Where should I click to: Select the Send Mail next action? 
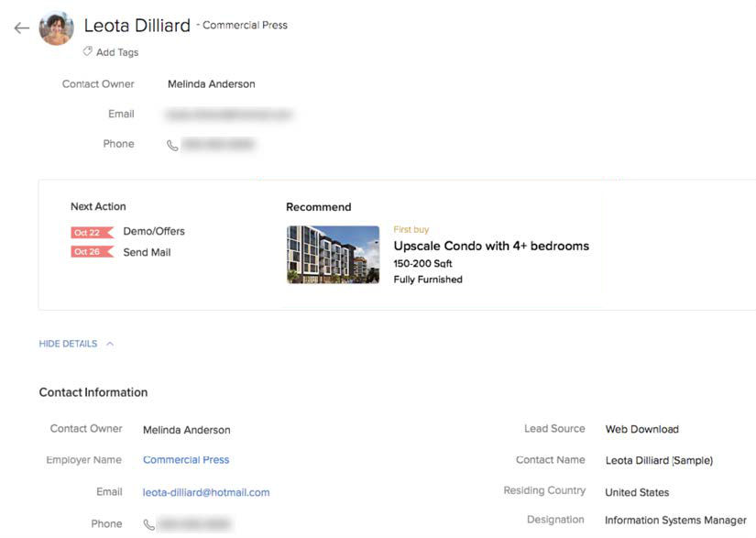(x=147, y=253)
